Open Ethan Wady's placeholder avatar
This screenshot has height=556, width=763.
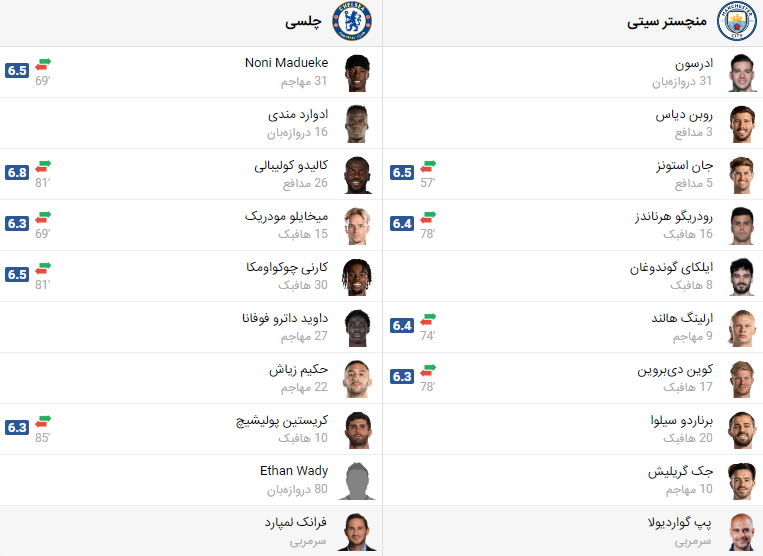357,481
